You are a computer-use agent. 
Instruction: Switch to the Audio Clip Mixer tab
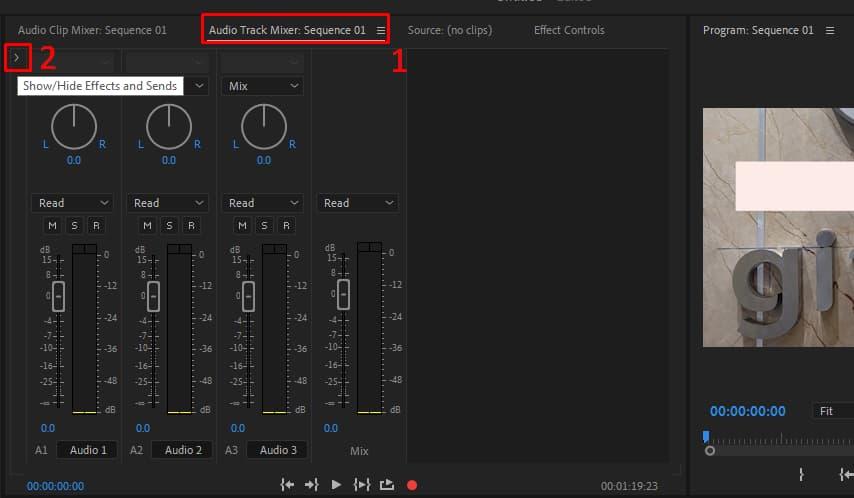pos(92,30)
